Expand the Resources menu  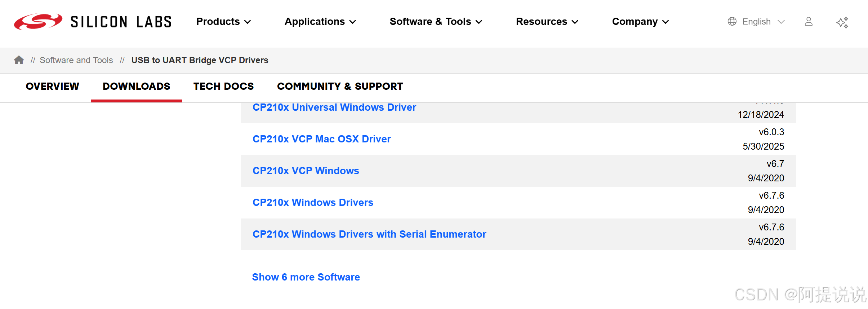pos(547,22)
